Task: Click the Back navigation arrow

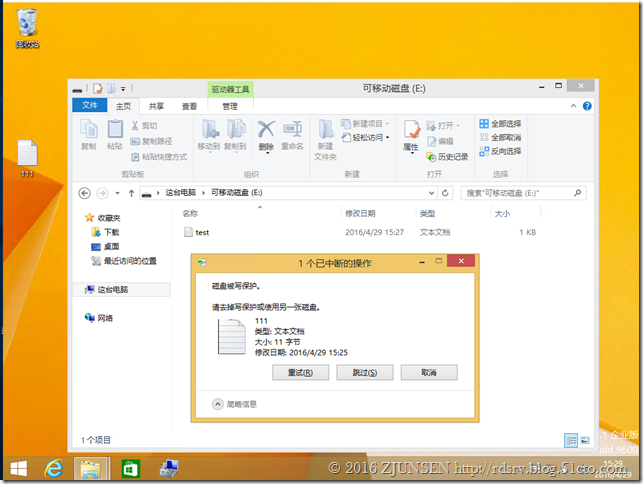Action: point(84,193)
